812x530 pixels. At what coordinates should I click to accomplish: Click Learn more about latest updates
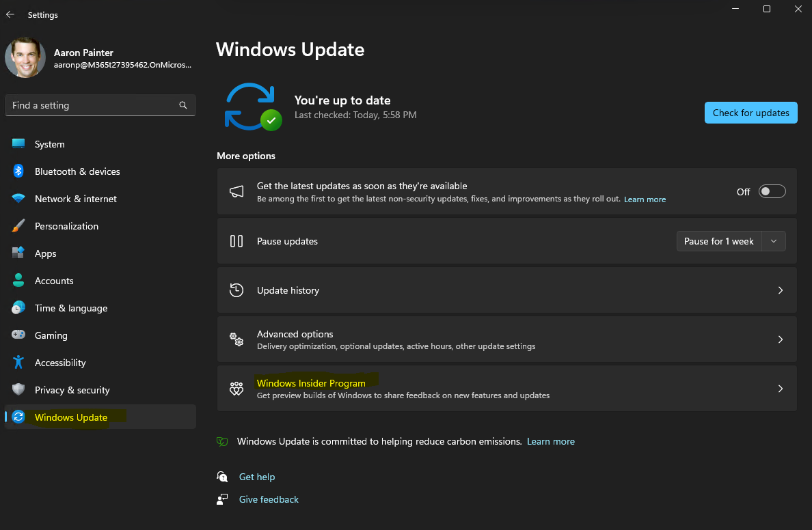click(645, 199)
